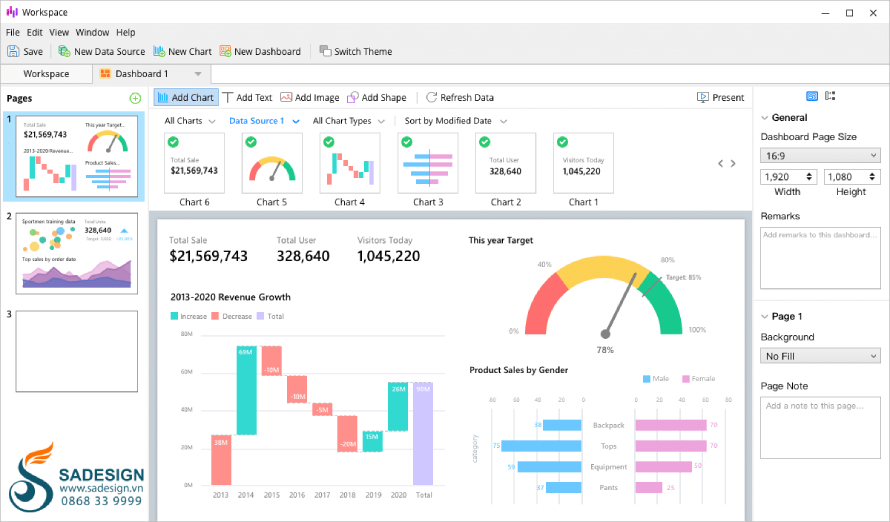Show previous charts with left arrow
Screen dimensions: 890x522
(720, 163)
